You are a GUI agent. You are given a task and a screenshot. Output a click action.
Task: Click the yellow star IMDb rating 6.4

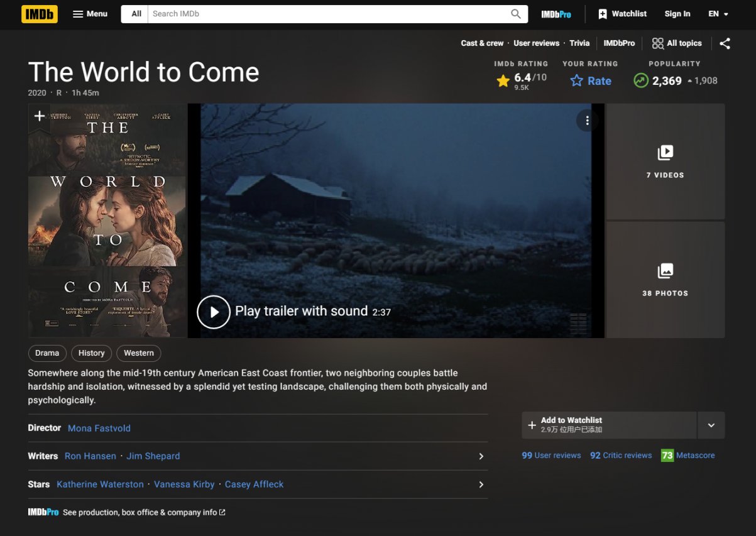point(521,80)
